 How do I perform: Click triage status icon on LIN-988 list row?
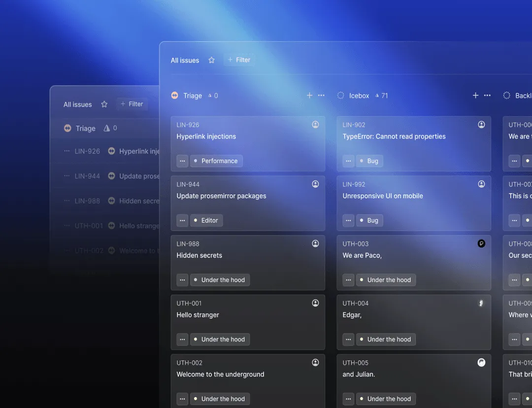tap(111, 201)
